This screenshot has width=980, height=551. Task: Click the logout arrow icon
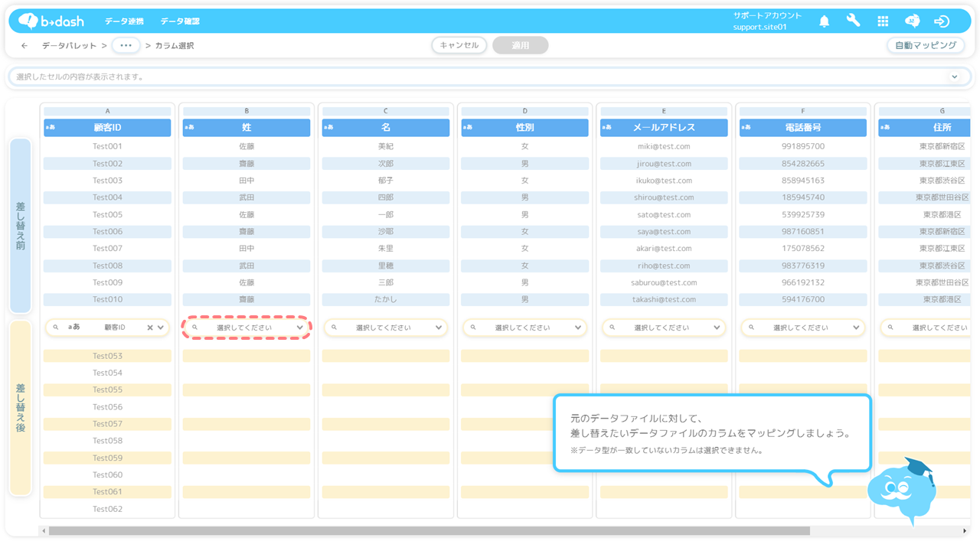coord(942,21)
